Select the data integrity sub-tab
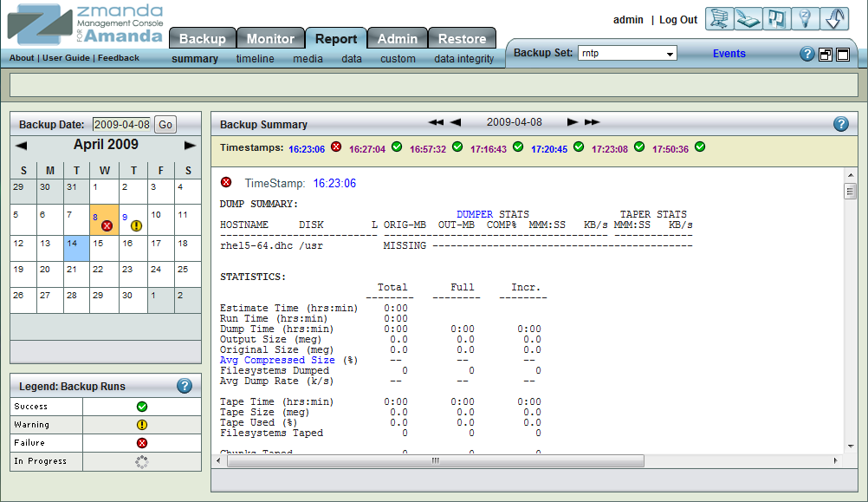The height and width of the screenshot is (502, 868). [x=464, y=59]
